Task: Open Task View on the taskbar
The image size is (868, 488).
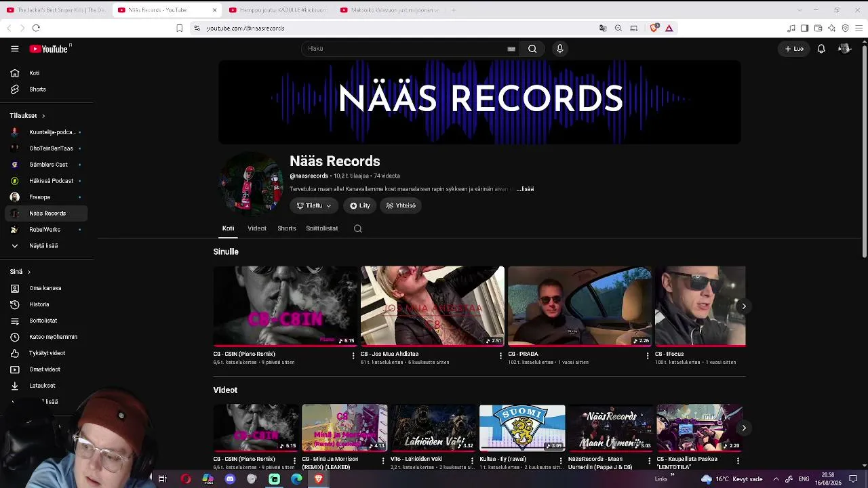Action: point(163,479)
